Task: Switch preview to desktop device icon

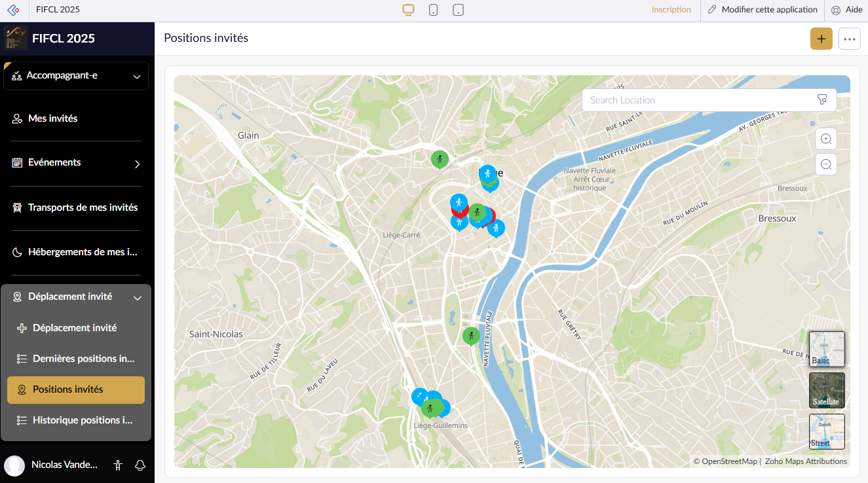Action: click(x=409, y=10)
